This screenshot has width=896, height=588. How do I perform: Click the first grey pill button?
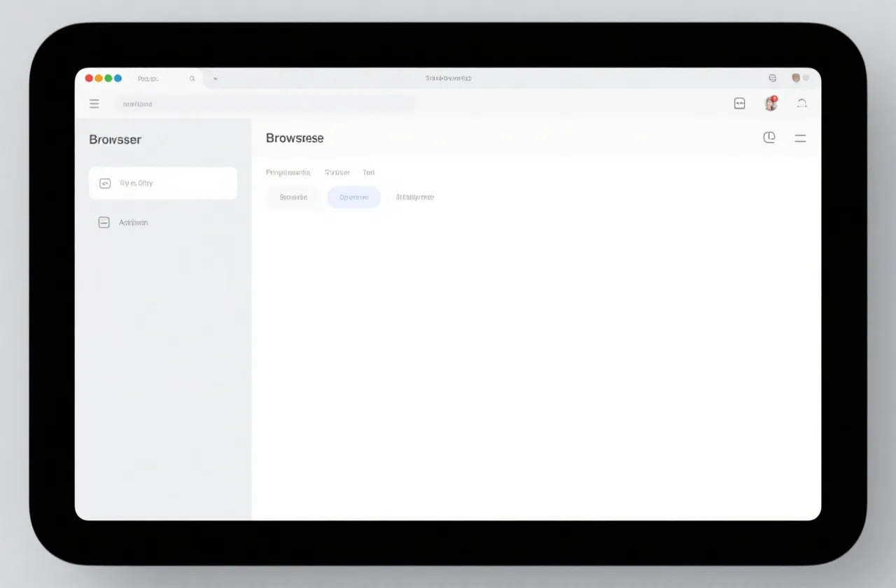[293, 197]
